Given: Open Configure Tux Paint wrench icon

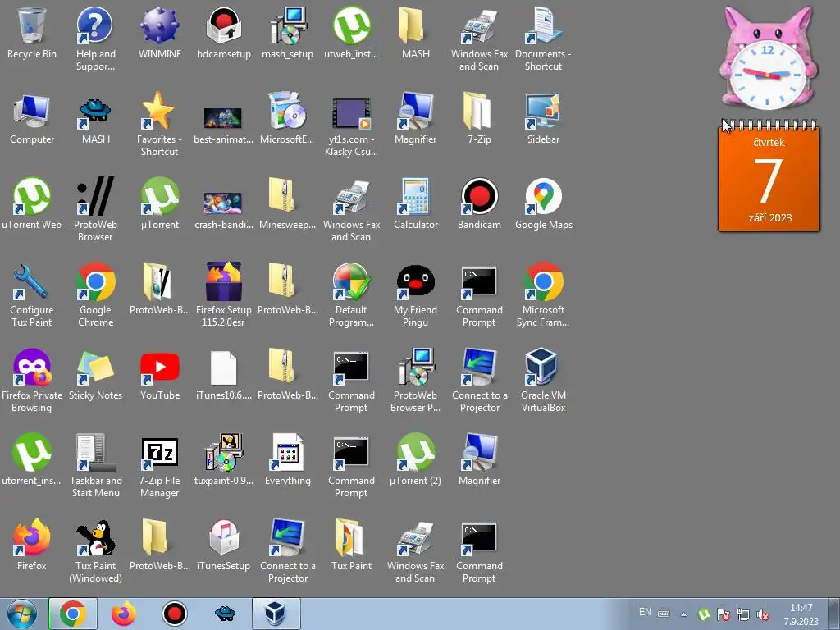Looking at the screenshot, I should point(32,294).
